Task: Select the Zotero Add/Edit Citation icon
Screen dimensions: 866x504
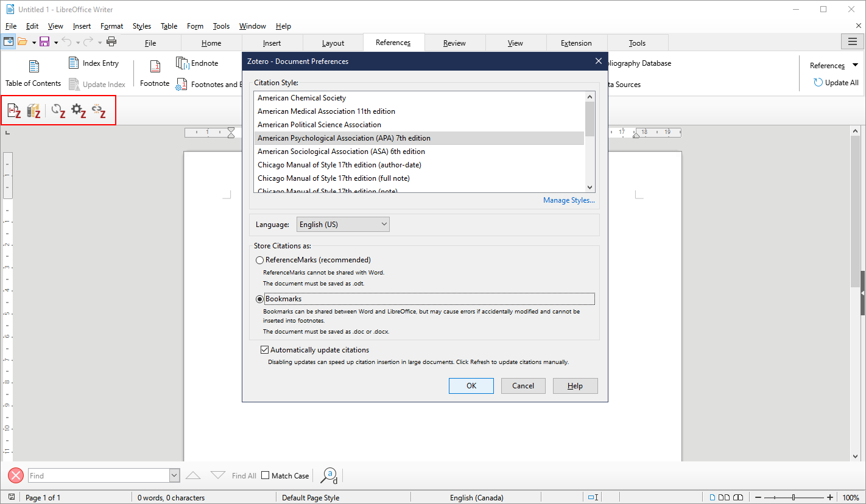Action: (x=13, y=110)
